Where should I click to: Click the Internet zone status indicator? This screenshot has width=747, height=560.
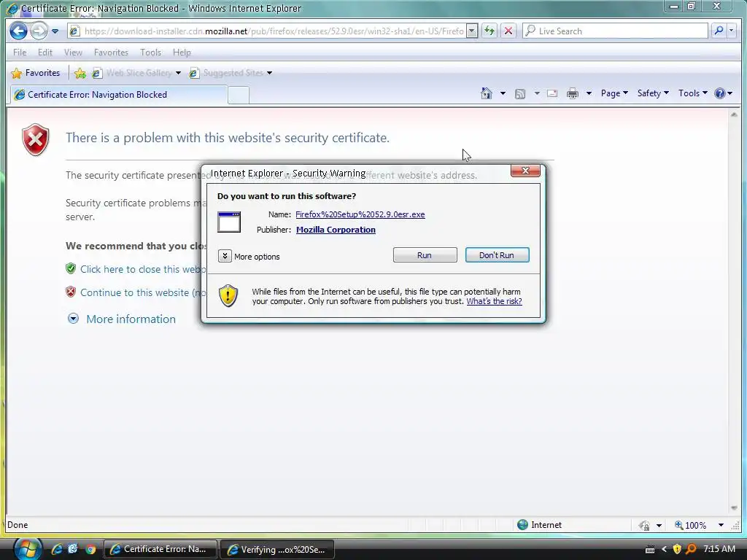click(539, 525)
